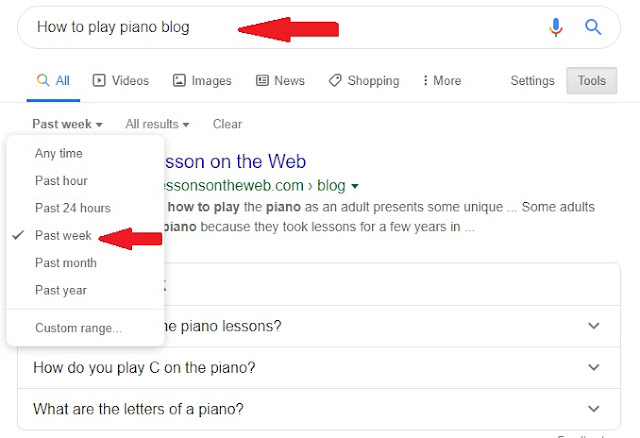Expand 'What are the letters of a piano?'
This screenshot has width=640, height=438.
(x=319, y=409)
